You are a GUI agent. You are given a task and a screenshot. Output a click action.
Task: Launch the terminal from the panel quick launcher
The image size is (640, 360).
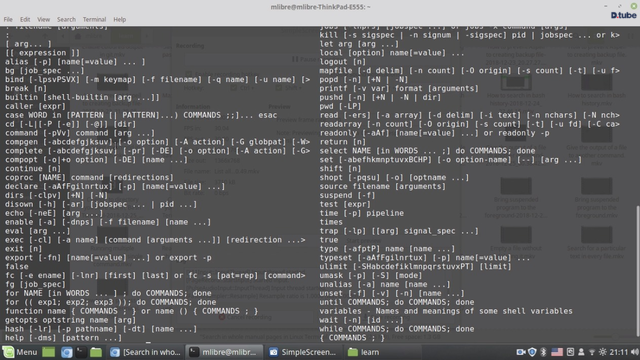click(x=81, y=352)
